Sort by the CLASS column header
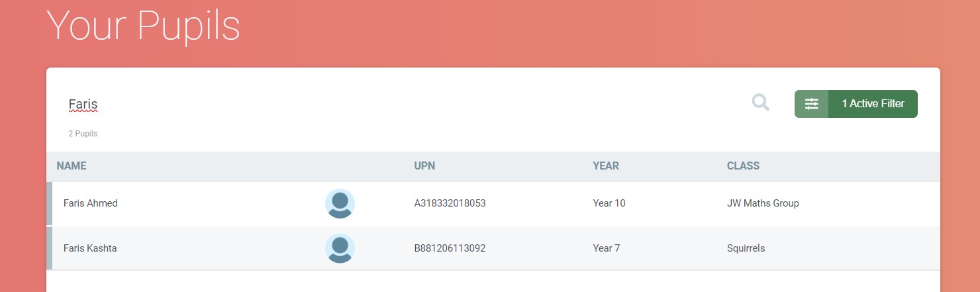Viewport: 980px width, 292px height. [743, 166]
